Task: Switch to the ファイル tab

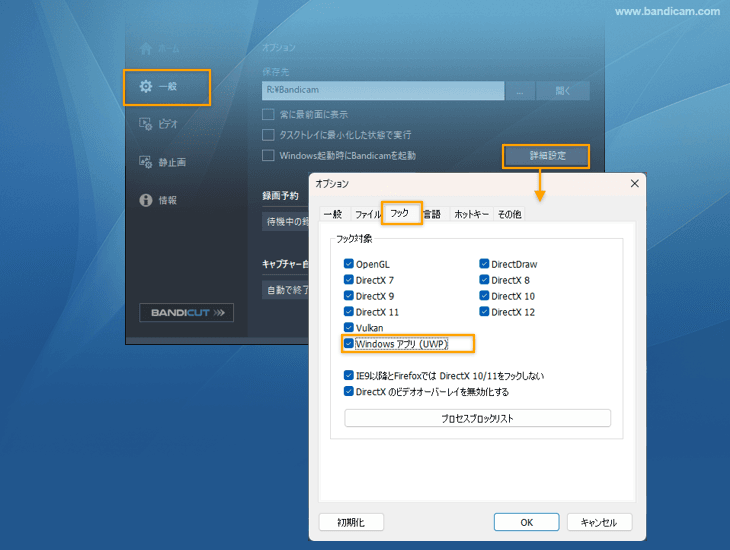Action: pyautogui.click(x=367, y=214)
